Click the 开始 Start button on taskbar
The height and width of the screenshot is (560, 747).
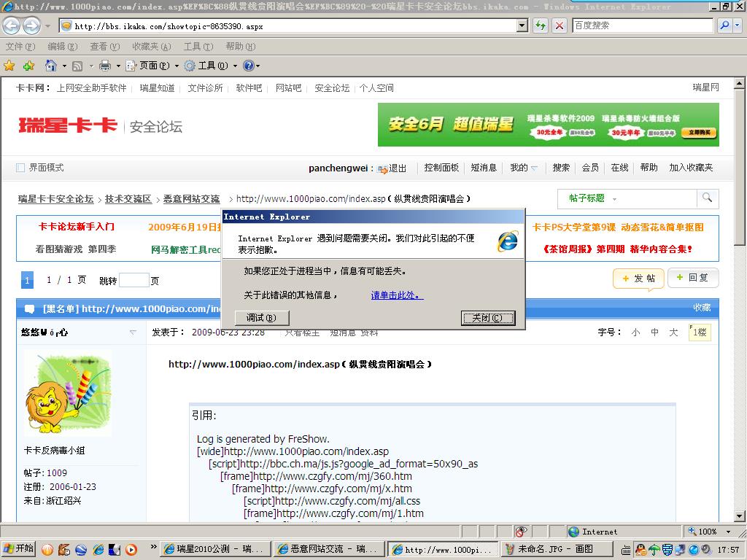pyautogui.click(x=18, y=548)
